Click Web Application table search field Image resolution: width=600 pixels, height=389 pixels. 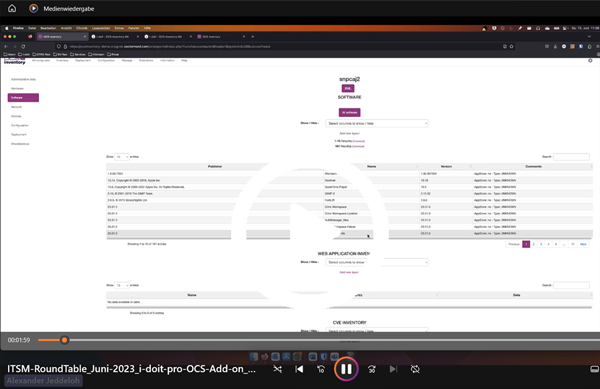tap(571, 285)
